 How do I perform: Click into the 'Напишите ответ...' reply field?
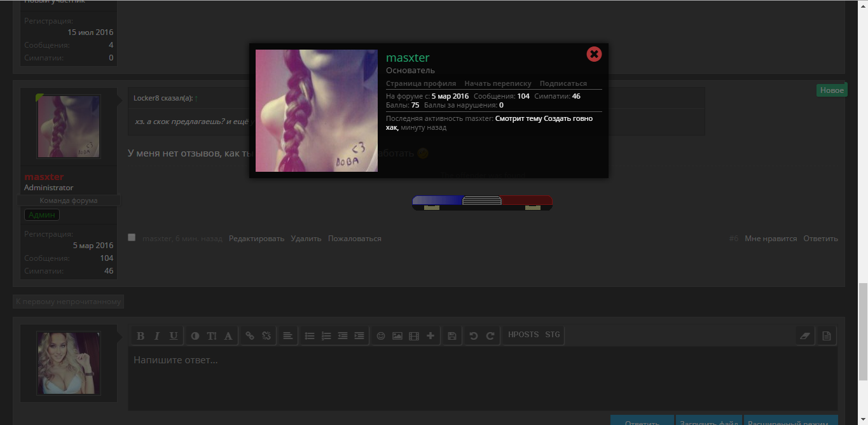point(483,378)
